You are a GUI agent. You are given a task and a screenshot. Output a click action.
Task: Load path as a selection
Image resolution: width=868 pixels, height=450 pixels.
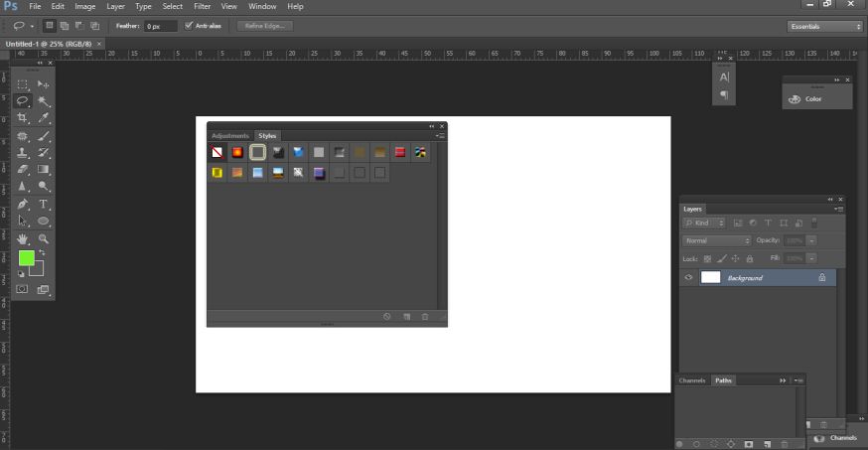713,444
